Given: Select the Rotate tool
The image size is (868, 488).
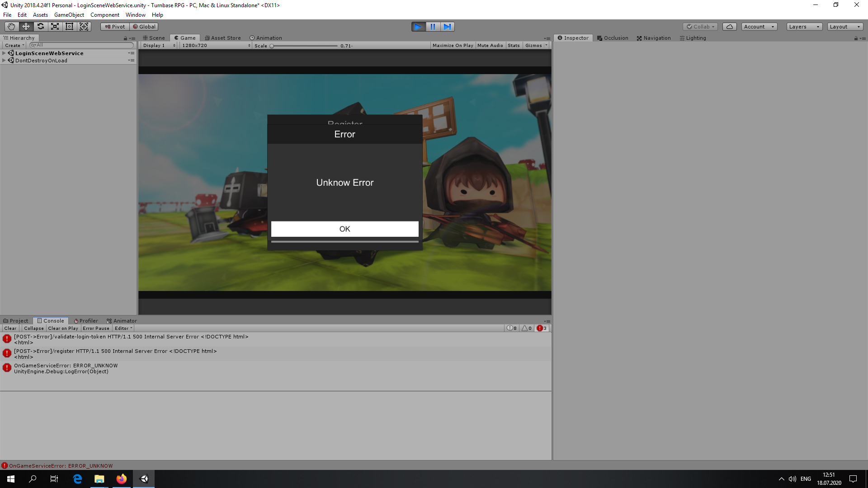Looking at the screenshot, I should tap(40, 26).
